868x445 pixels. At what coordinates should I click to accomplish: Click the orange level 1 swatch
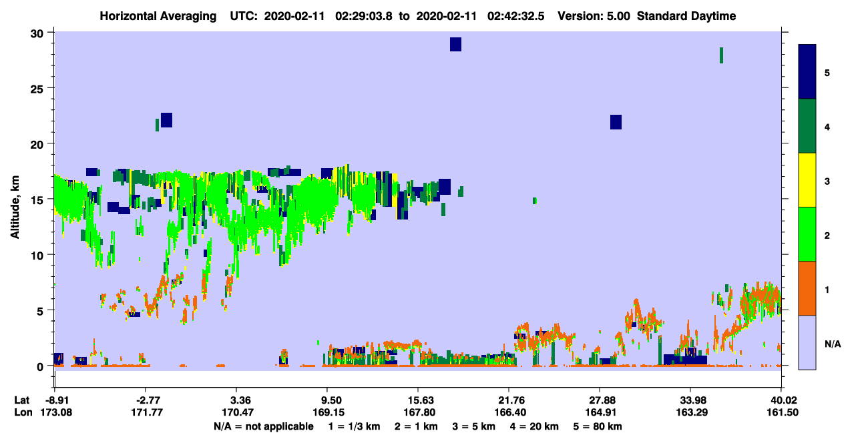[807, 288]
